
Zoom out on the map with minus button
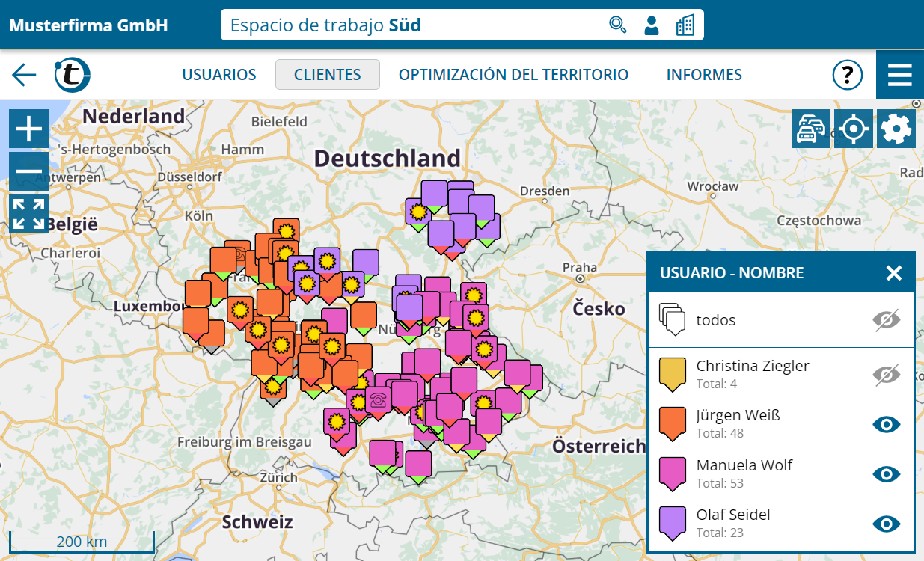click(x=29, y=171)
